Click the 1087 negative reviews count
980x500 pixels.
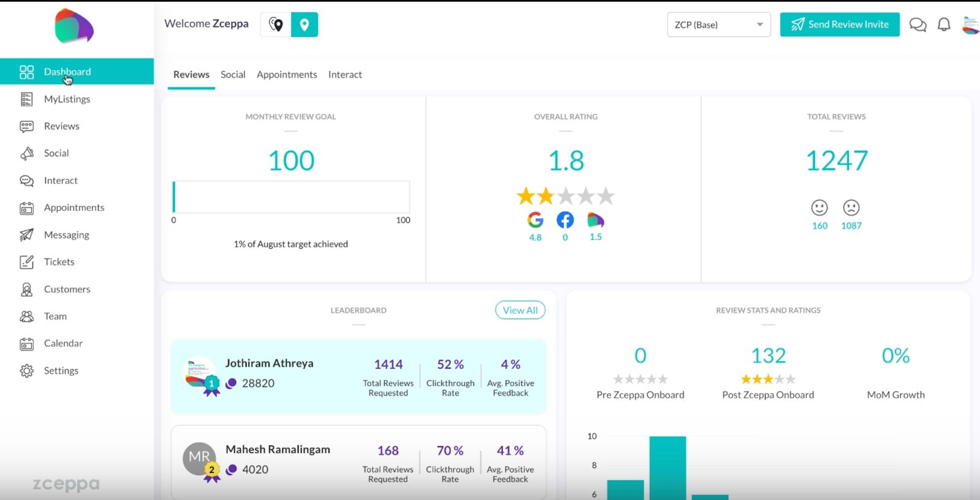pos(851,226)
